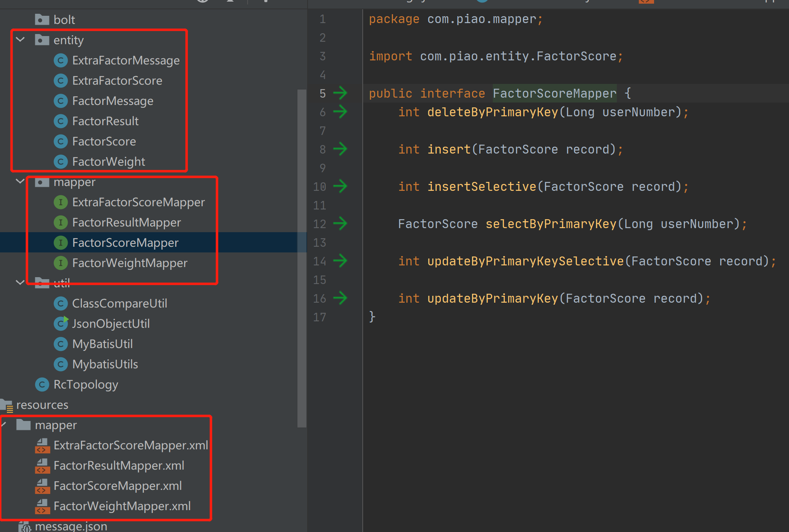Click class icon next to RcTopology
Viewport: 789px width, 532px height.
pos(42,385)
